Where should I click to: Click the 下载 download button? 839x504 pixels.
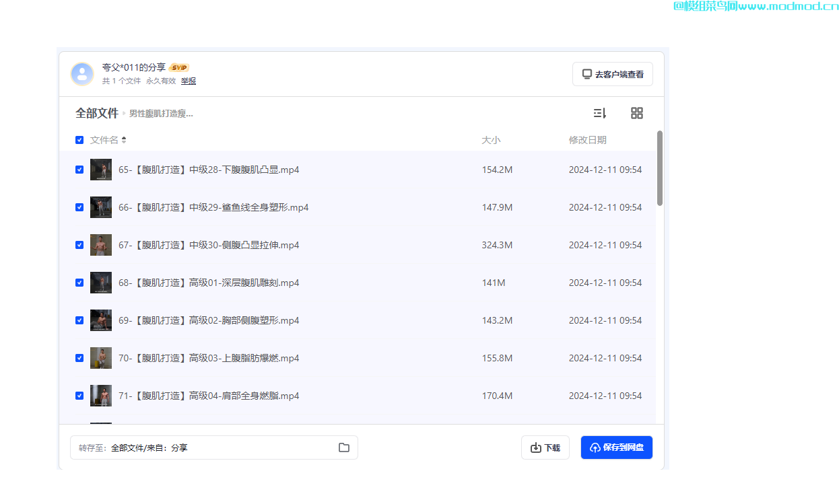click(x=545, y=447)
